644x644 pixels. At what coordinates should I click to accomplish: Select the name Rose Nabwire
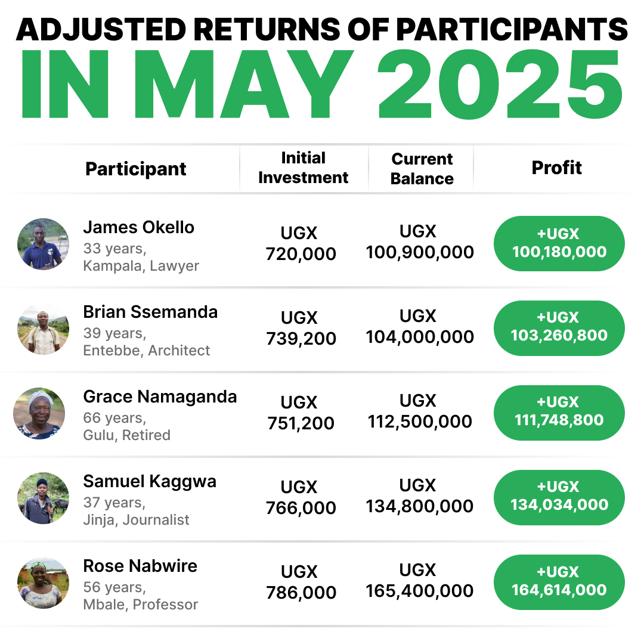coord(140,566)
